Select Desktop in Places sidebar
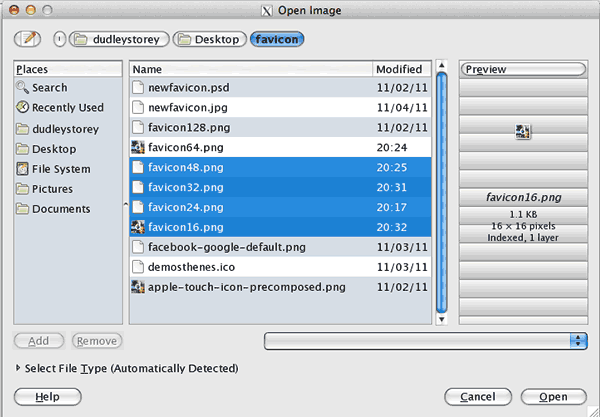 pos(68,149)
